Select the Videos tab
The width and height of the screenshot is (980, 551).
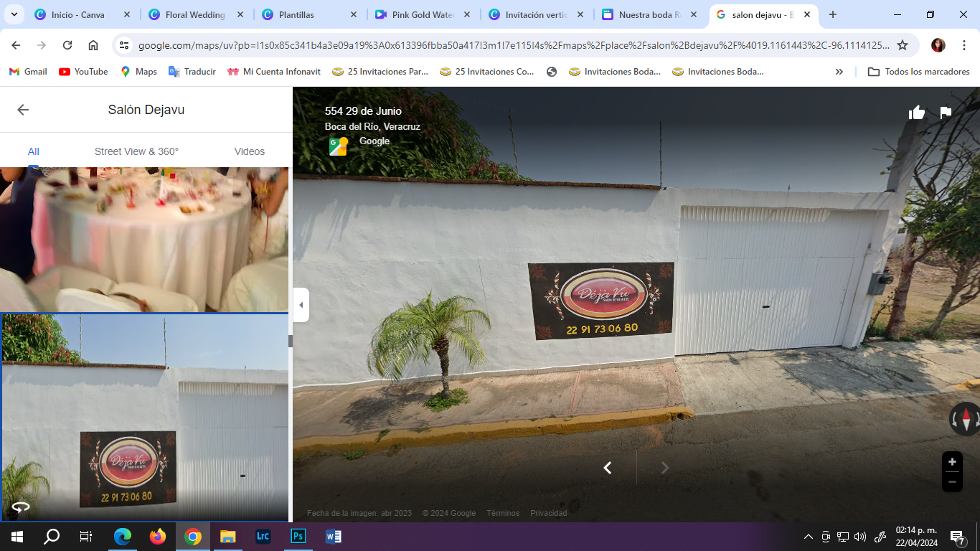pyautogui.click(x=249, y=151)
